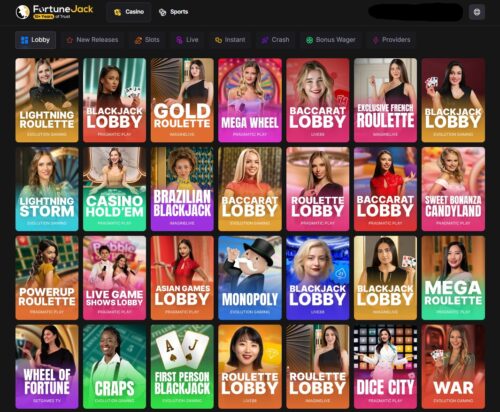Open the Brazilian Blackjack game
Viewport: 500px width, 412px height.
[182, 189]
